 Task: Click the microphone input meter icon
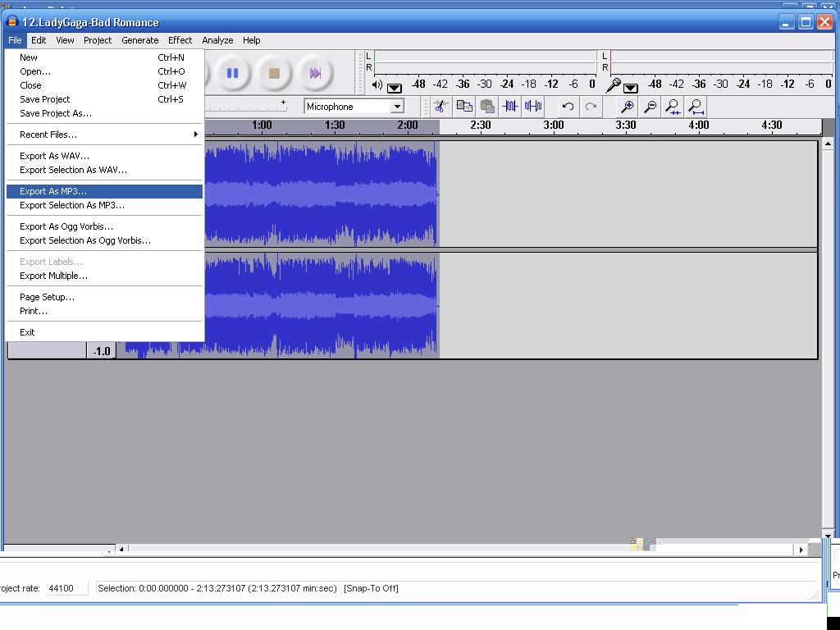[x=614, y=84]
